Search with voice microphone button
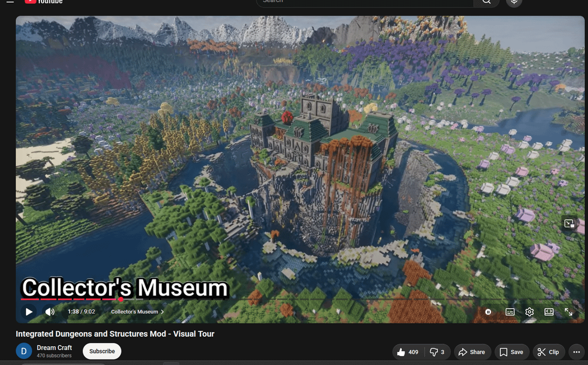Viewport: 588px width, 365px height. (x=513, y=2)
